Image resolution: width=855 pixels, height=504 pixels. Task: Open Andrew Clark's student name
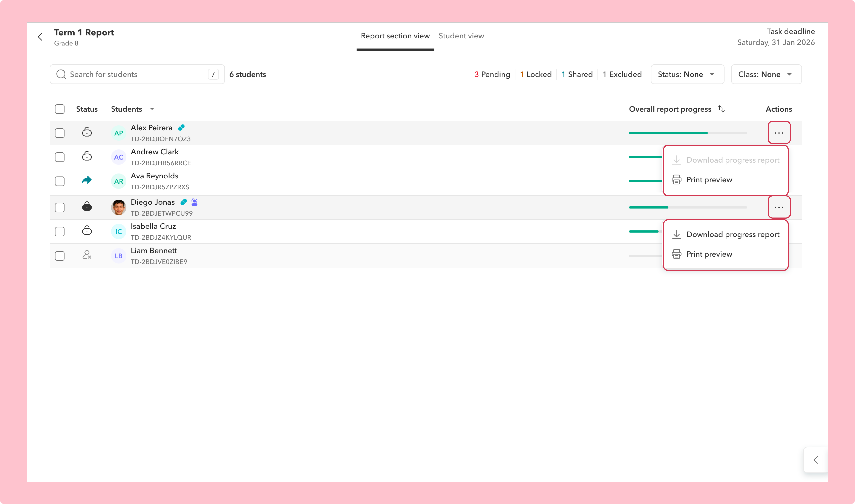(155, 152)
